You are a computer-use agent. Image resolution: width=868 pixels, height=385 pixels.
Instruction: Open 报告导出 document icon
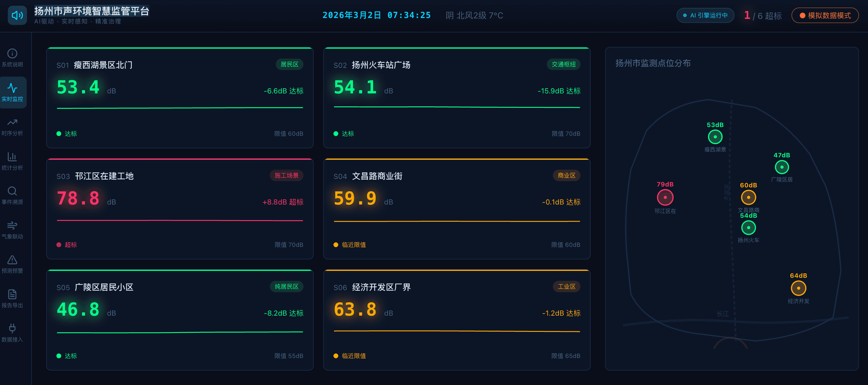click(x=12, y=294)
